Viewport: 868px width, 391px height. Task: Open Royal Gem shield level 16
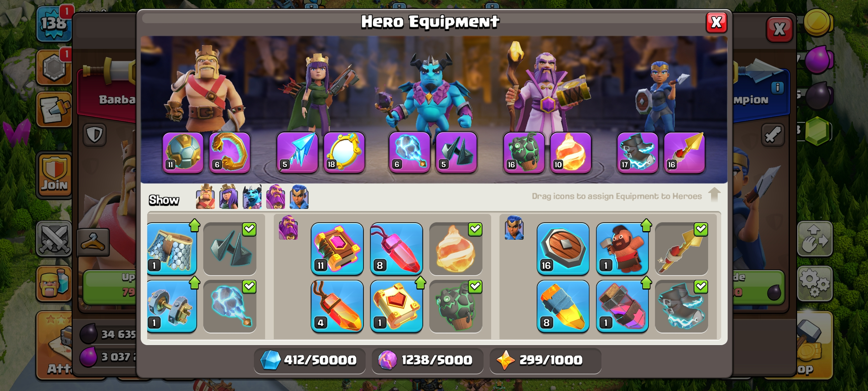coord(563,249)
